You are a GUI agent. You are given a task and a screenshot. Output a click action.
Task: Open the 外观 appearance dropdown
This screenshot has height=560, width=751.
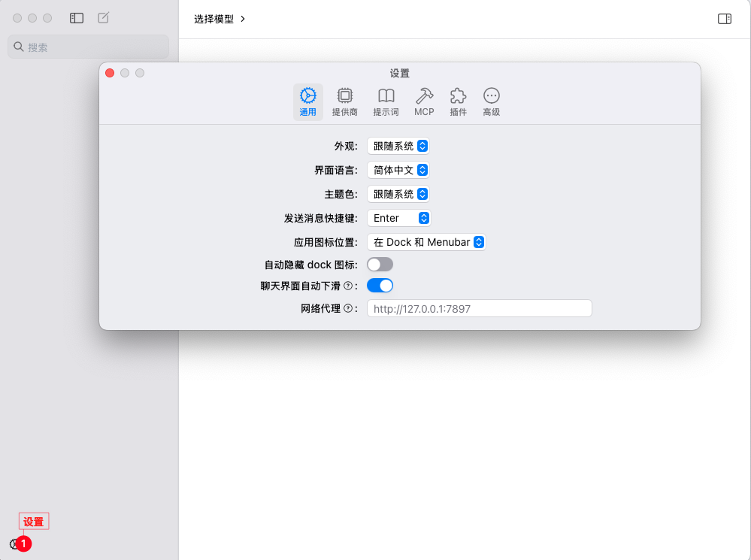[398, 146]
